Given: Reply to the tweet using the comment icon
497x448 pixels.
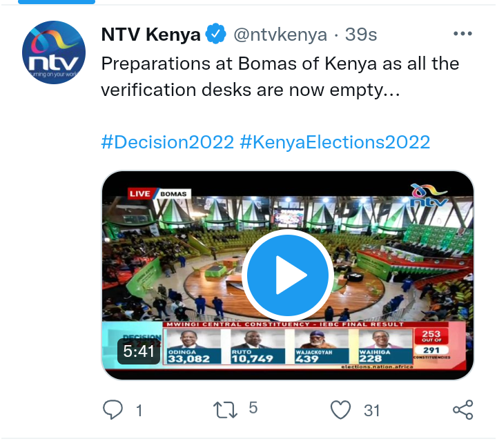Looking at the screenshot, I should tap(113, 410).
